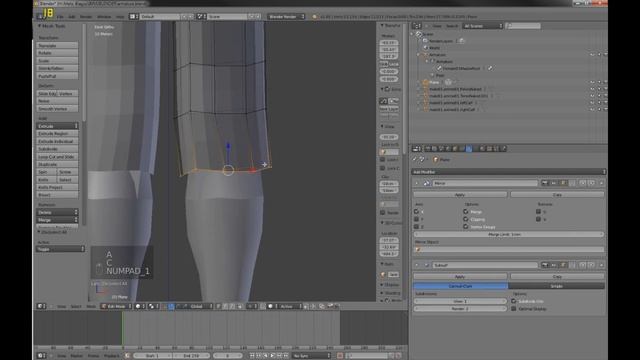Click the 3D view editor type icon
This screenshot has height=360, width=640.
40,306
